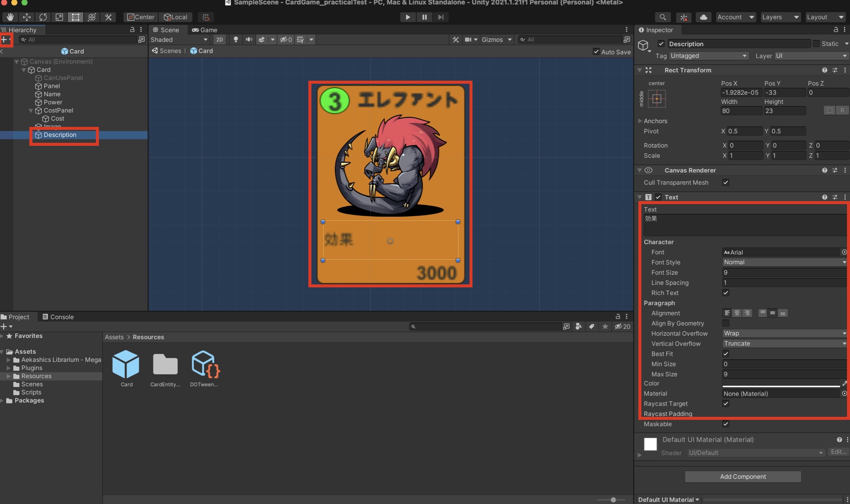The width and height of the screenshot is (850, 504).
Task: Click the Add Component button
Action: tap(742, 476)
